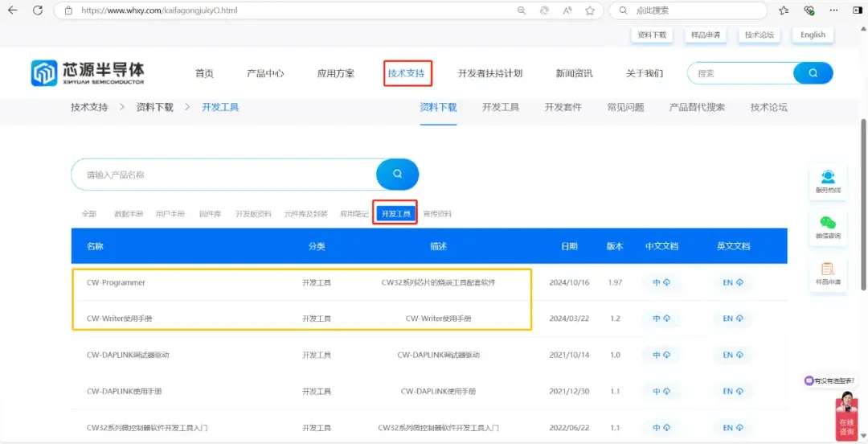The image size is (868, 444).
Task: Download the Chinese document for CW-Programmer
Action: (x=661, y=282)
